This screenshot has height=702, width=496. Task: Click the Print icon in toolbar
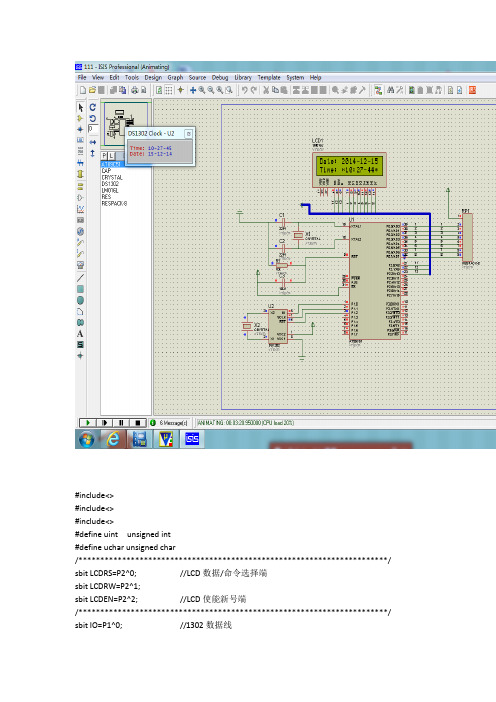(134, 90)
